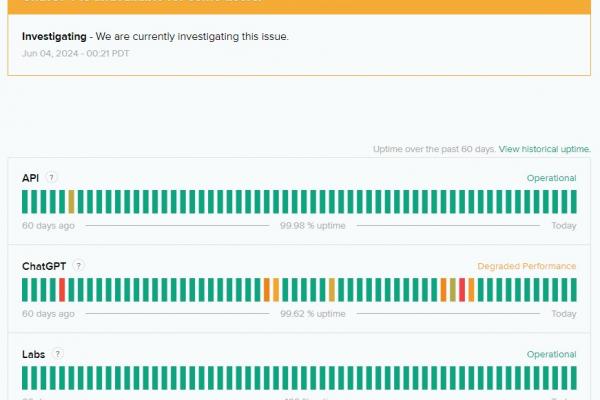Viewport: 600px width, 400px height.
Task: Click the Investigating incident update heading
Action: [x=54, y=36]
